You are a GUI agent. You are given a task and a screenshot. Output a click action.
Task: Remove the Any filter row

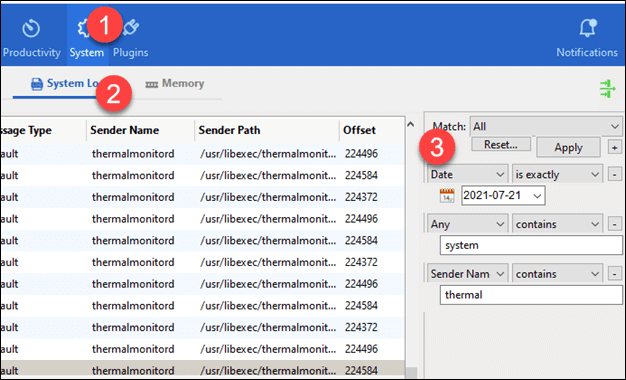point(614,224)
